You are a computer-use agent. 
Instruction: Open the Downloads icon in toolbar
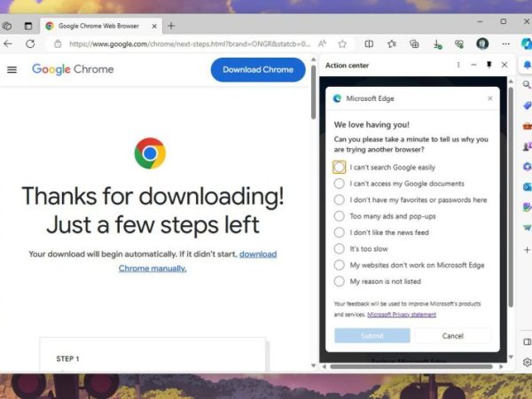click(437, 43)
